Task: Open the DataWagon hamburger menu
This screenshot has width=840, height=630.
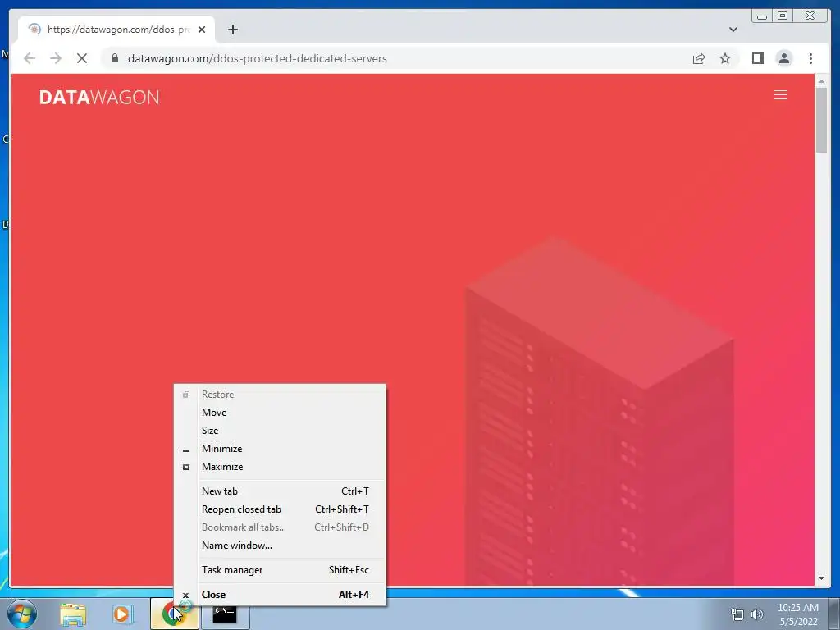Action: coord(781,95)
